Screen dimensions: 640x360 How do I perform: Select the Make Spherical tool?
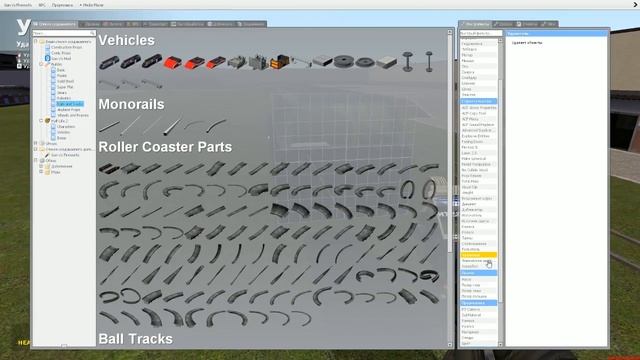coord(473,158)
